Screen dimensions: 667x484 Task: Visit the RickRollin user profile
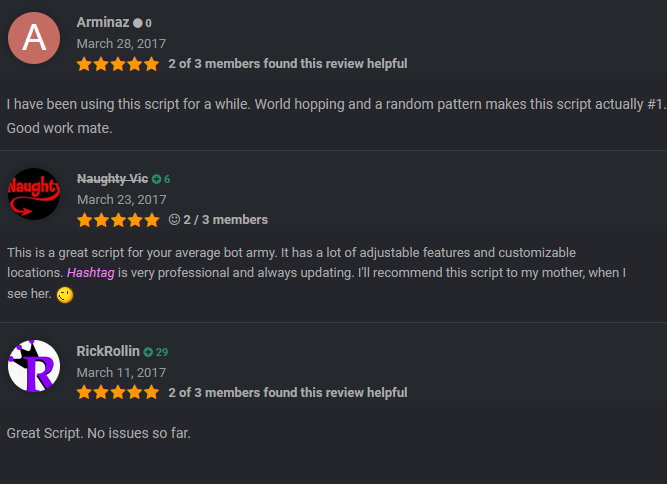(108, 351)
